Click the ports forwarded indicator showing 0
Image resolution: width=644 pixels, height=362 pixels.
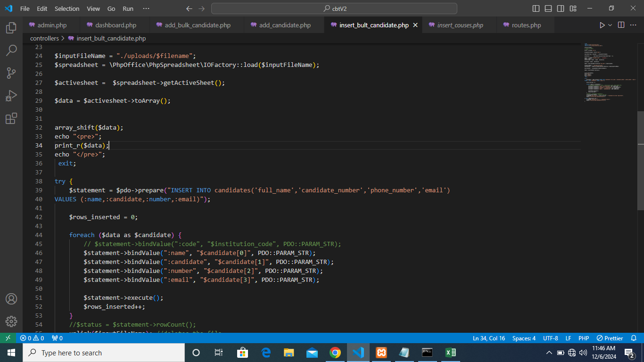pyautogui.click(x=57, y=338)
